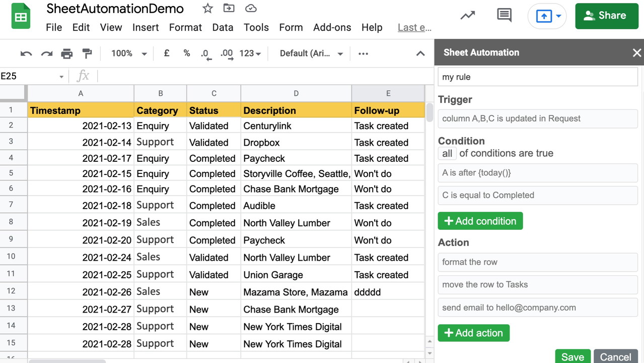Open the activity dashboard trend icon
This screenshot has width=644, height=363.
[x=468, y=15]
